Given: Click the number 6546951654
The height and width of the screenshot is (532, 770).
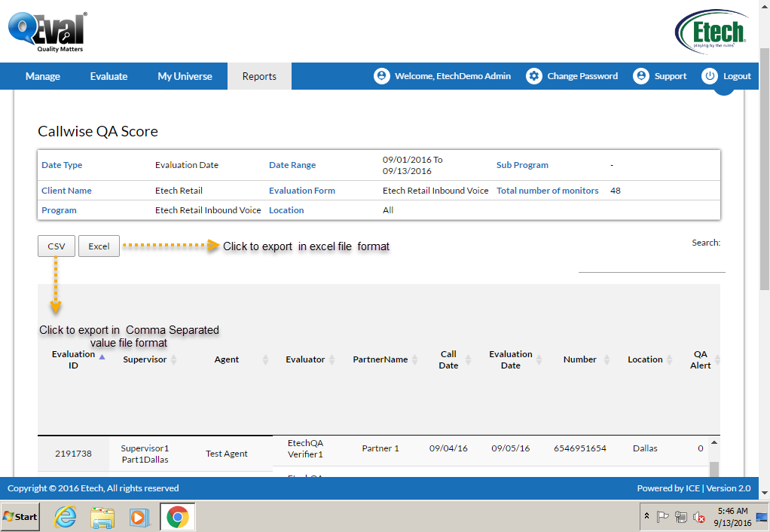Looking at the screenshot, I should pos(580,448).
